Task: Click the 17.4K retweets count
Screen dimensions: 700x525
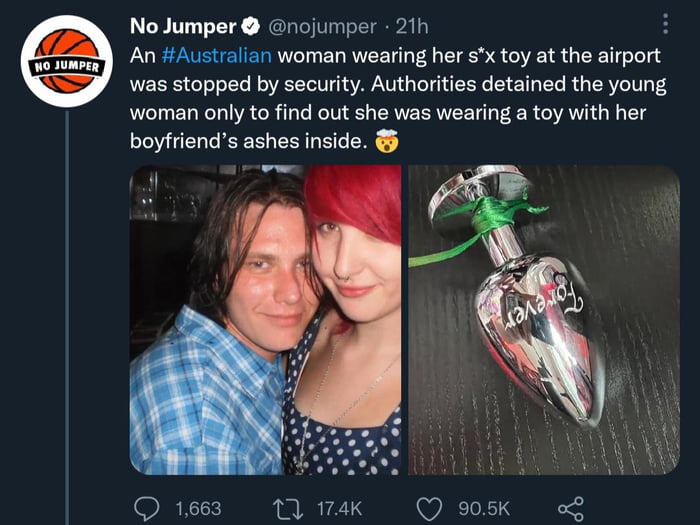Action: pyautogui.click(x=340, y=509)
